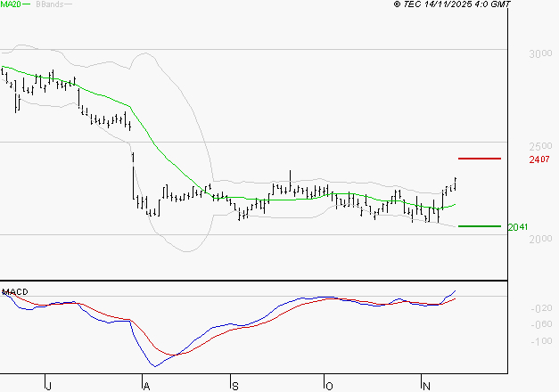Click the N month axis label

coord(426,386)
